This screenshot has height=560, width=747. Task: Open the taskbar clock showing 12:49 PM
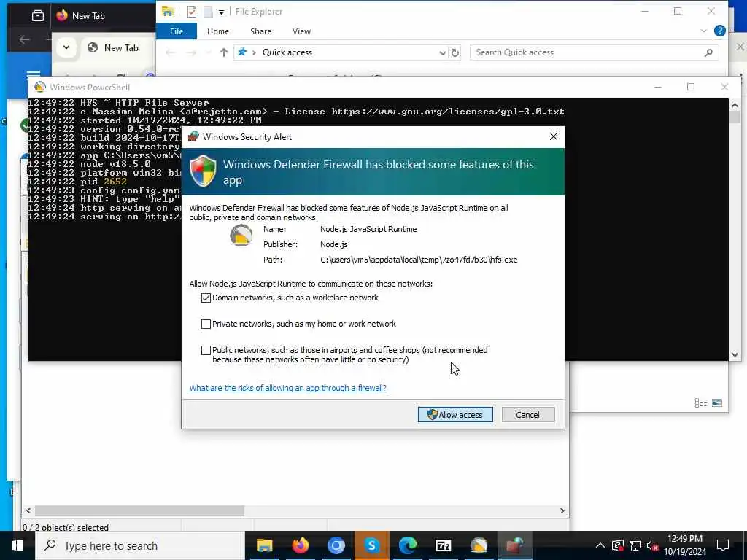coord(685,545)
